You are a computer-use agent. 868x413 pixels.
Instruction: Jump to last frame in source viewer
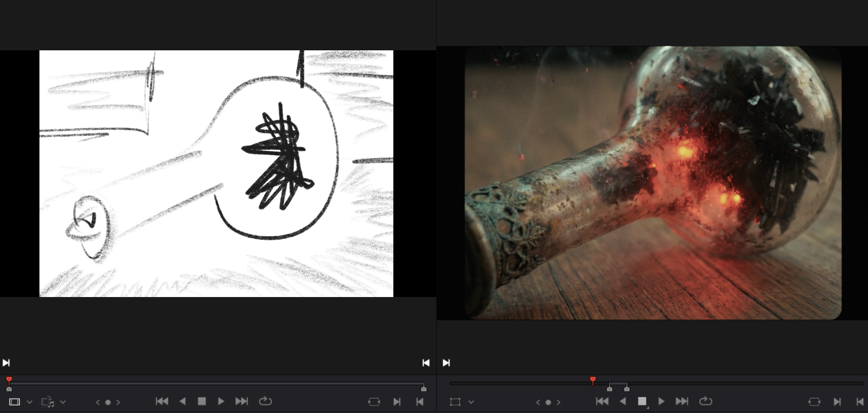tap(242, 402)
